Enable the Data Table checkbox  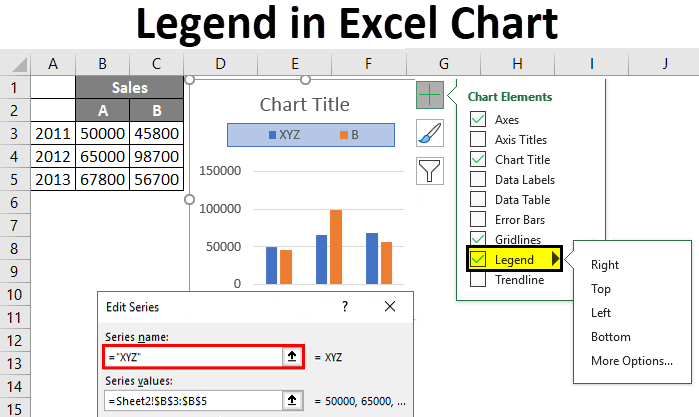[478, 199]
